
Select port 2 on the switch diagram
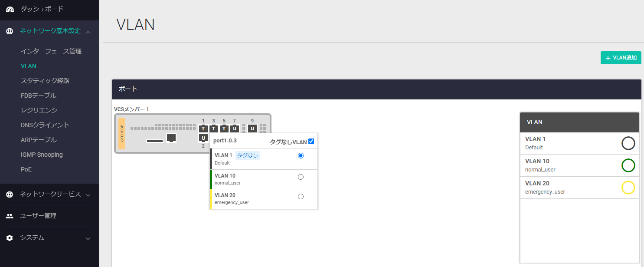pyautogui.click(x=203, y=138)
